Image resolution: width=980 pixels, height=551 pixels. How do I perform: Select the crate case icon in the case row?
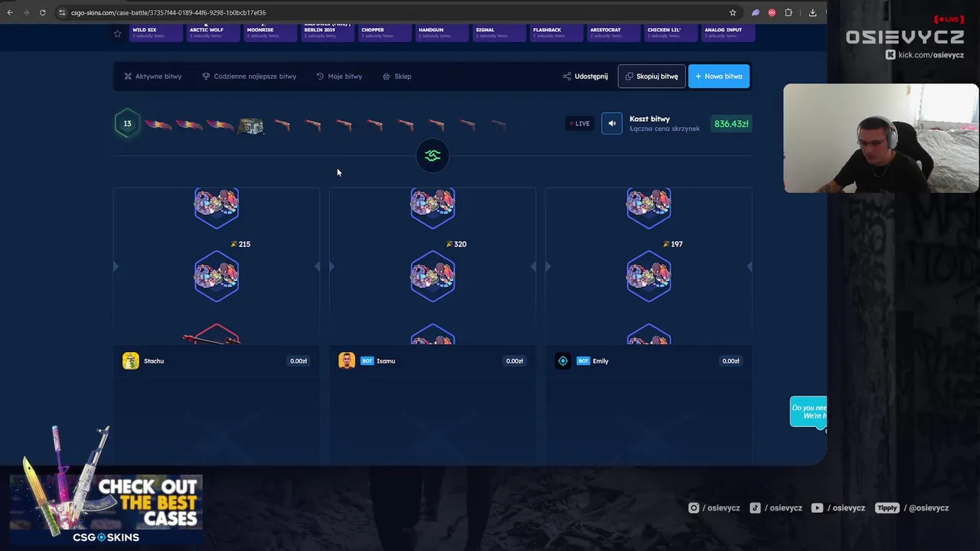tap(251, 126)
